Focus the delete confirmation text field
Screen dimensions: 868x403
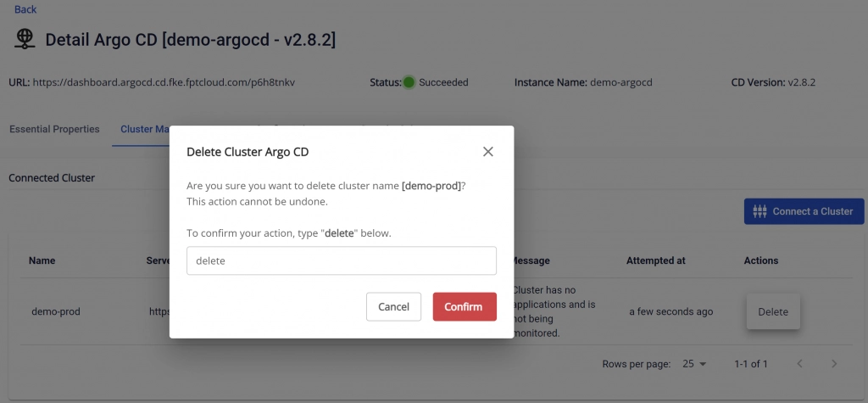click(342, 260)
